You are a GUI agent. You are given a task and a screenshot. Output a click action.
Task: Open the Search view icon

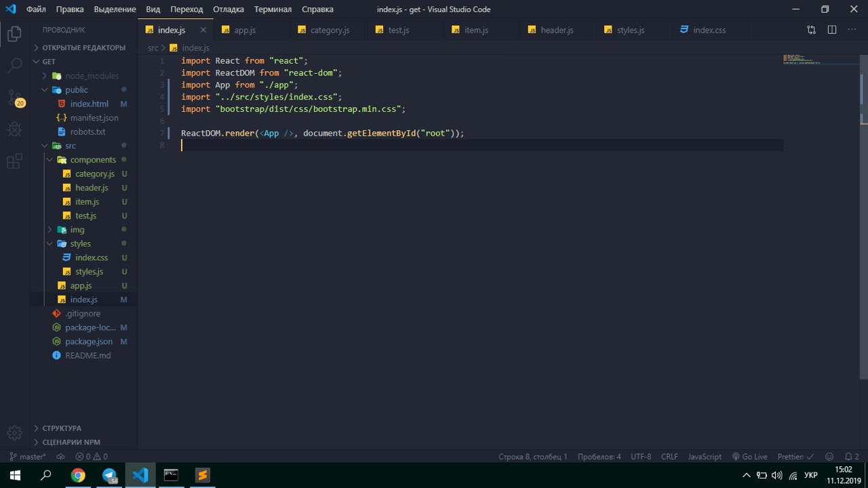click(14, 65)
